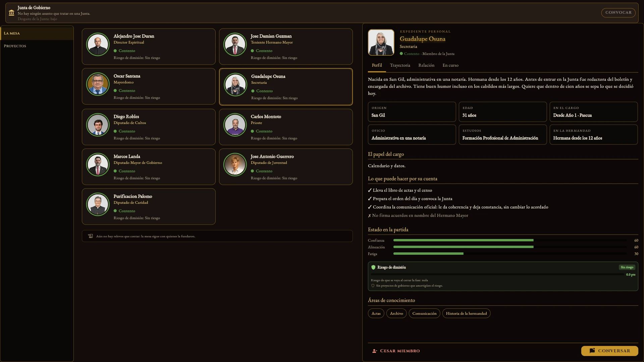Select the Comunicación knowledge tag
644x362 pixels.
click(x=424, y=313)
